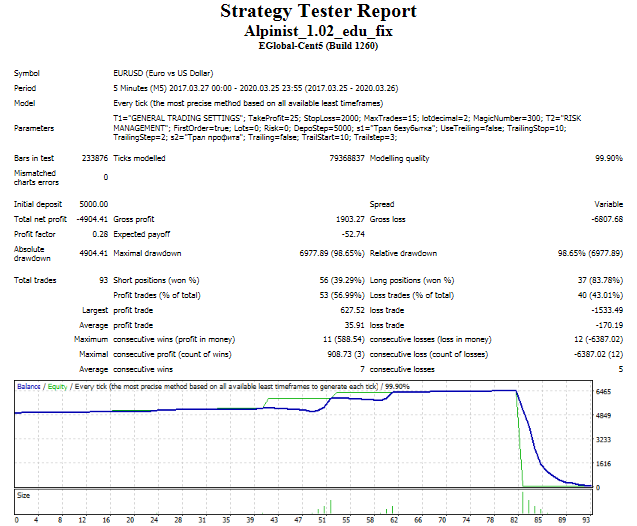Screen dimensions: 637x526
Task: Select the Alpinist_1.02_edu_fix title
Action: (x=318, y=31)
